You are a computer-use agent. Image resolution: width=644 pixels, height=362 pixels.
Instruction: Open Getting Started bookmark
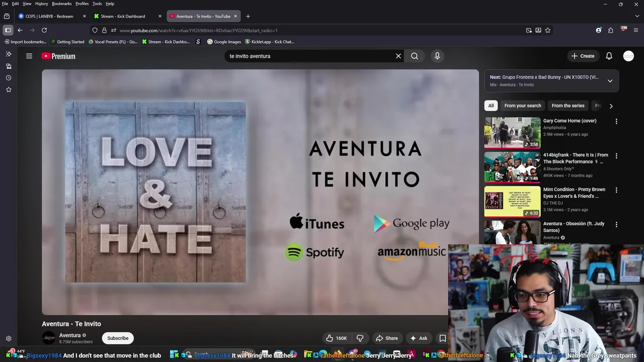click(x=67, y=42)
